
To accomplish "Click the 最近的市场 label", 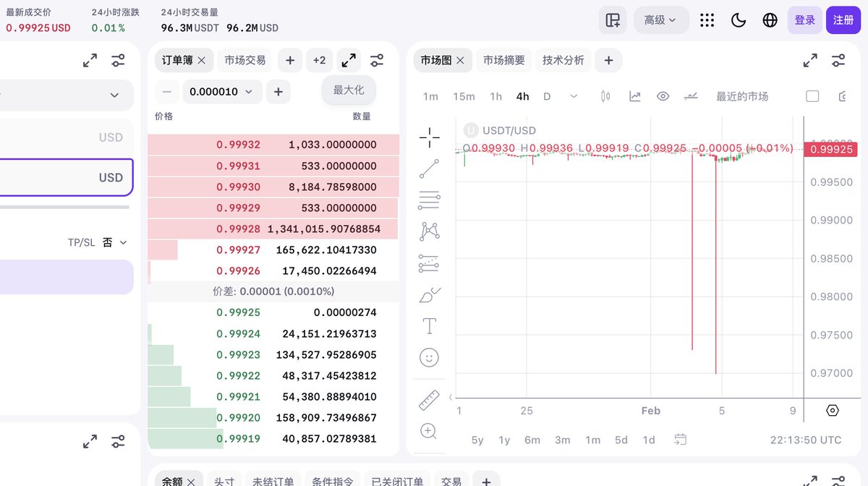I will [x=742, y=96].
